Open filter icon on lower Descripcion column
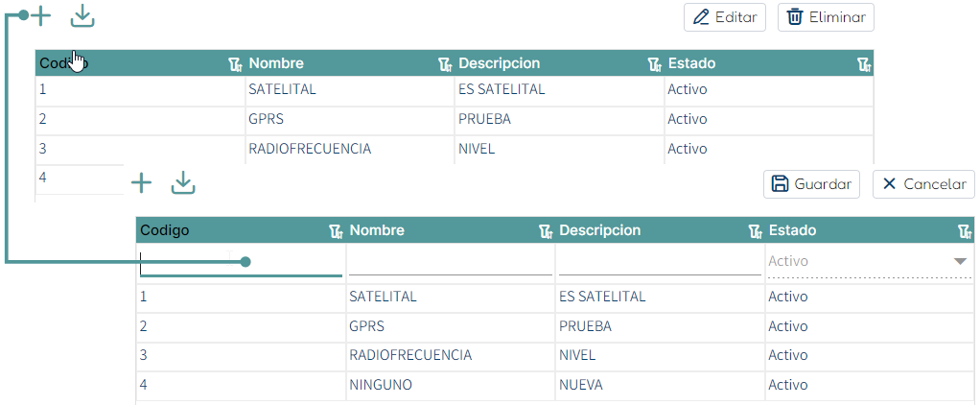The height and width of the screenshot is (405, 980). point(756,231)
